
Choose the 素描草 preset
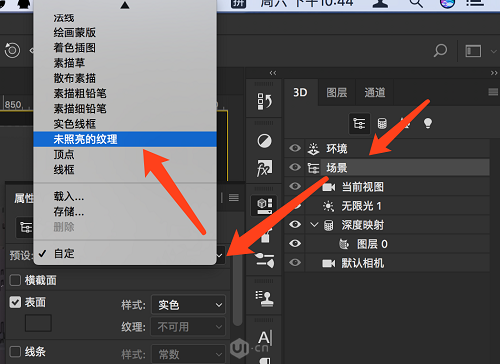click(x=125, y=63)
